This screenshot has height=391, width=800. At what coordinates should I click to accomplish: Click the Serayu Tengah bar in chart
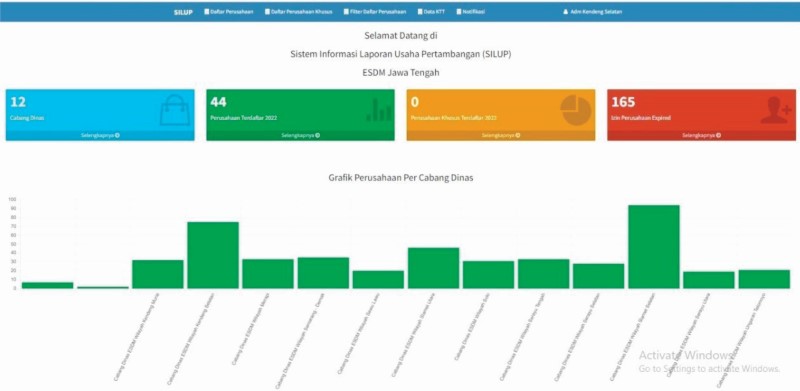pos(543,274)
